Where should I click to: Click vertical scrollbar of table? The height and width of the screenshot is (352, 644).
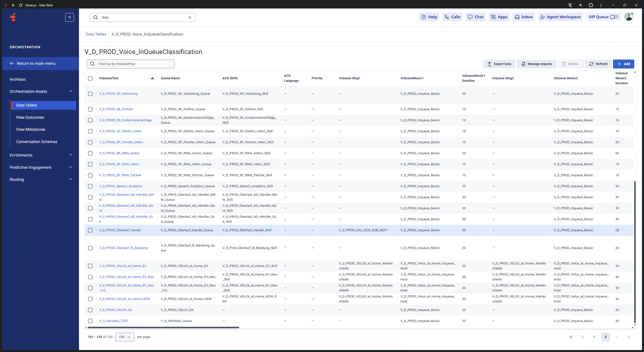click(635, 252)
